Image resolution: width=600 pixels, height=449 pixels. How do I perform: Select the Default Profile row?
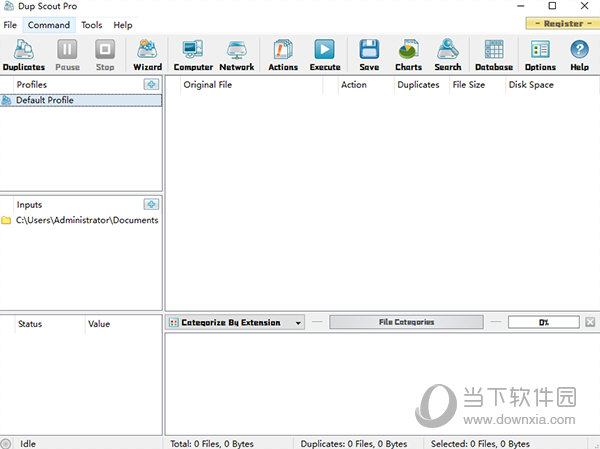81,100
